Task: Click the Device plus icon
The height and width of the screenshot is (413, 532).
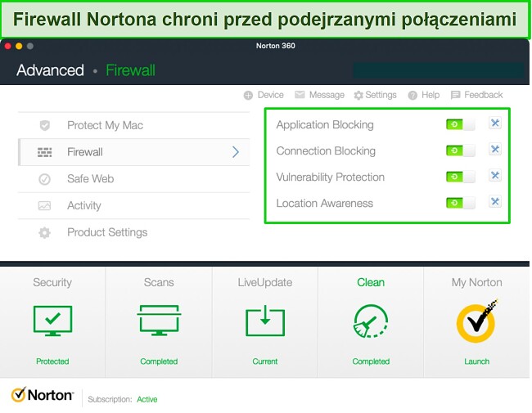Action: [x=248, y=96]
